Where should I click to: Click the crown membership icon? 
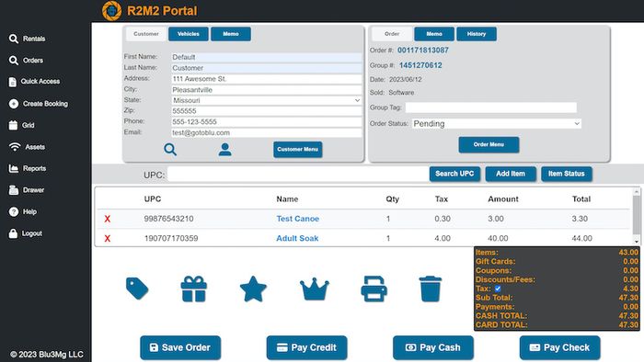pyautogui.click(x=315, y=289)
